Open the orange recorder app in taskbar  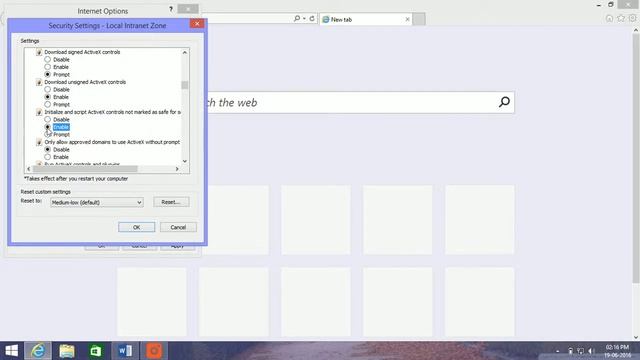tap(154, 351)
